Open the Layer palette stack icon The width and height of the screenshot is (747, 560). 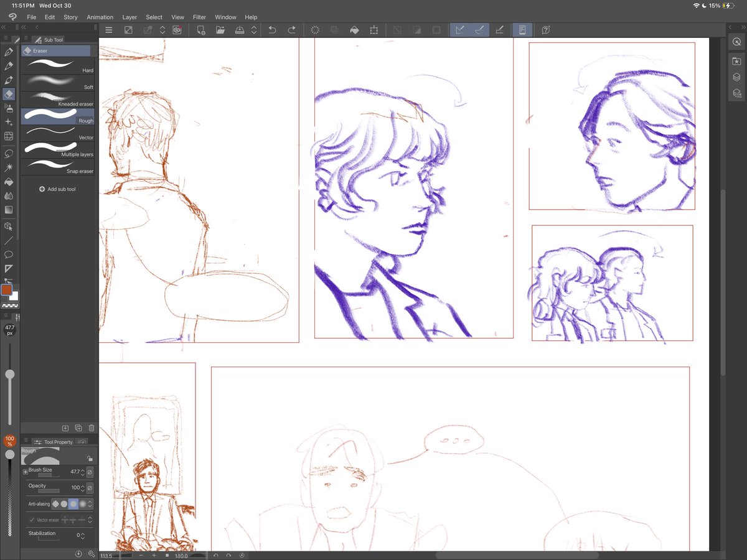point(736,77)
